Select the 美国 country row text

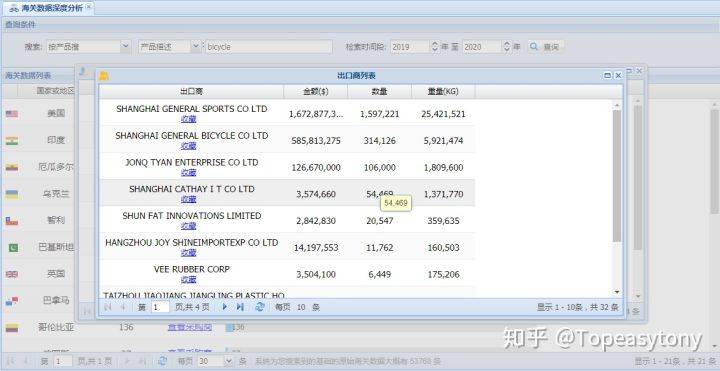point(56,113)
